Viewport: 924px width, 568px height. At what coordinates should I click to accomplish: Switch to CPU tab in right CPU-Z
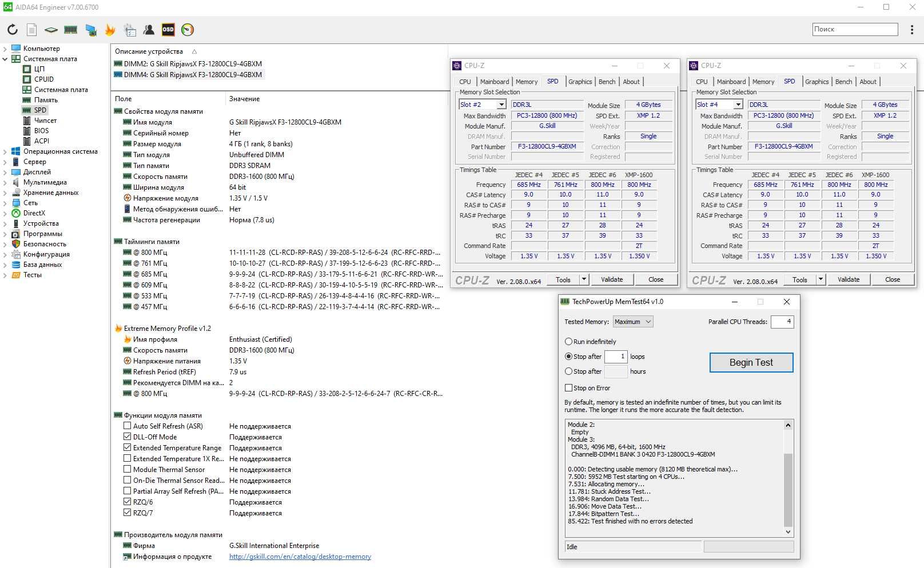pos(702,82)
